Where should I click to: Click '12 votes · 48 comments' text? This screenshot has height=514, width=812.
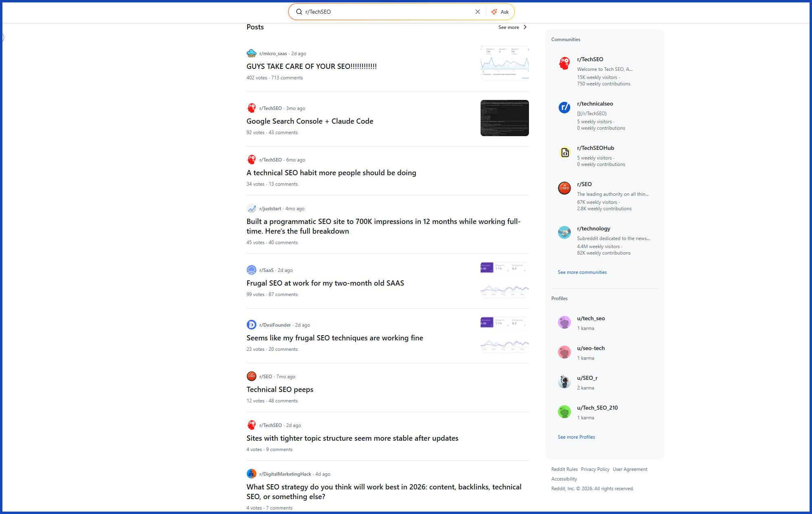272,401
